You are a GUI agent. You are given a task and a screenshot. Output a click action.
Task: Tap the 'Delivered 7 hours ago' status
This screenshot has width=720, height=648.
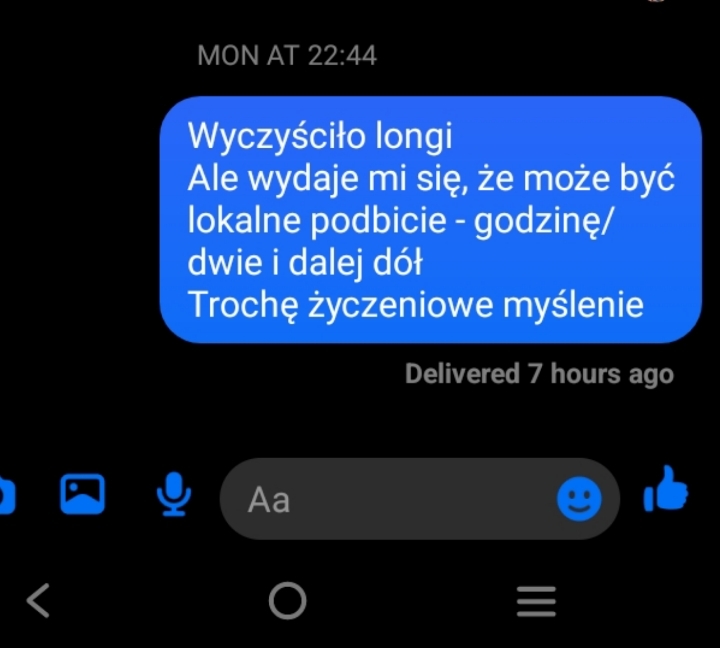(540, 374)
